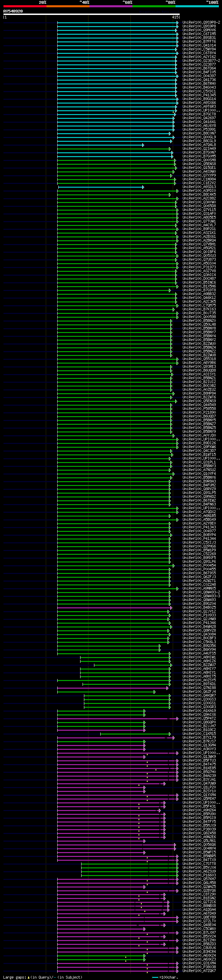This screenshot has width=222, height=980.
Task: Click hit label UniRef100_B5F431
Action: (199, 806)
